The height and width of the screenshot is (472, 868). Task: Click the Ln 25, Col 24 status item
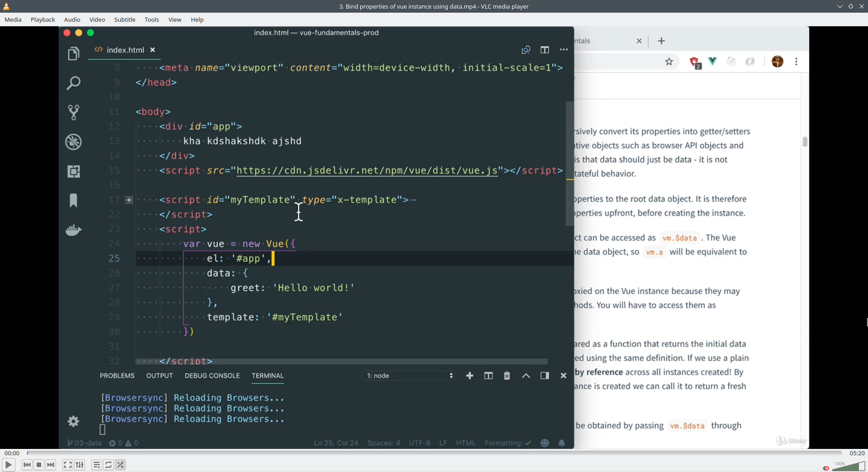336,443
